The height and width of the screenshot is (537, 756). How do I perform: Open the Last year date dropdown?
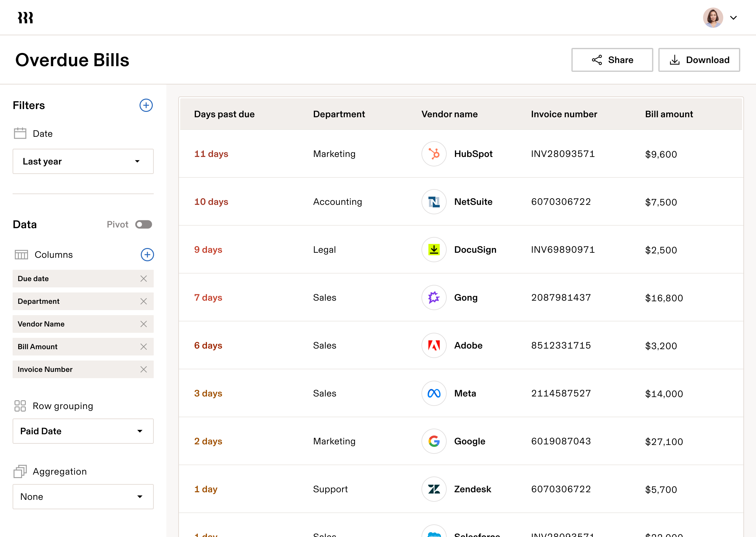point(83,161)
